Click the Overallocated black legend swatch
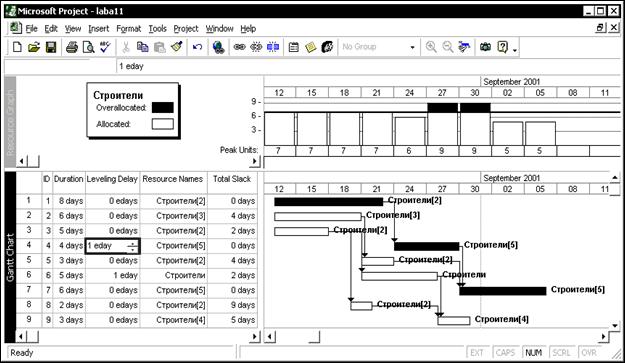625x363 pixels. (x=163, y=108)
